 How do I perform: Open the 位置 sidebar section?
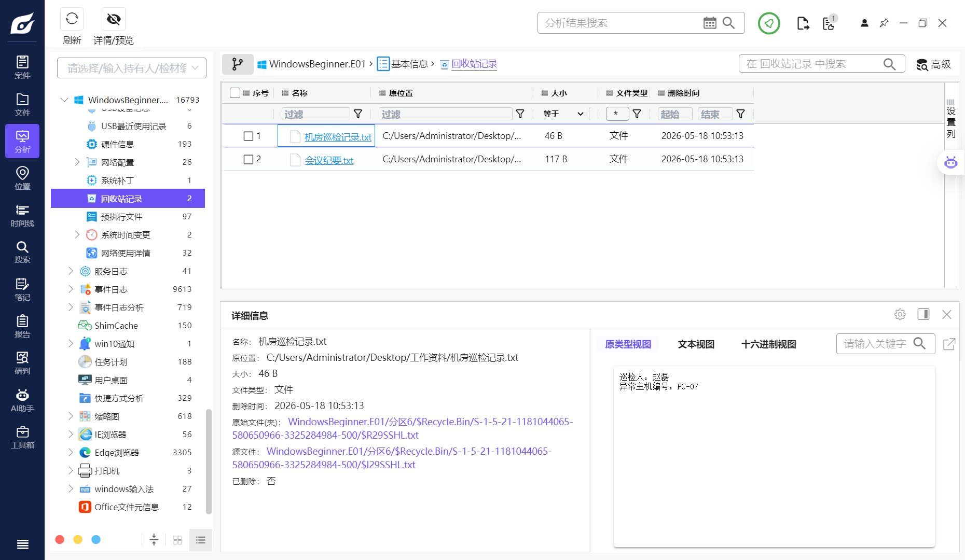pyautogui.click(x=22, y=178)
